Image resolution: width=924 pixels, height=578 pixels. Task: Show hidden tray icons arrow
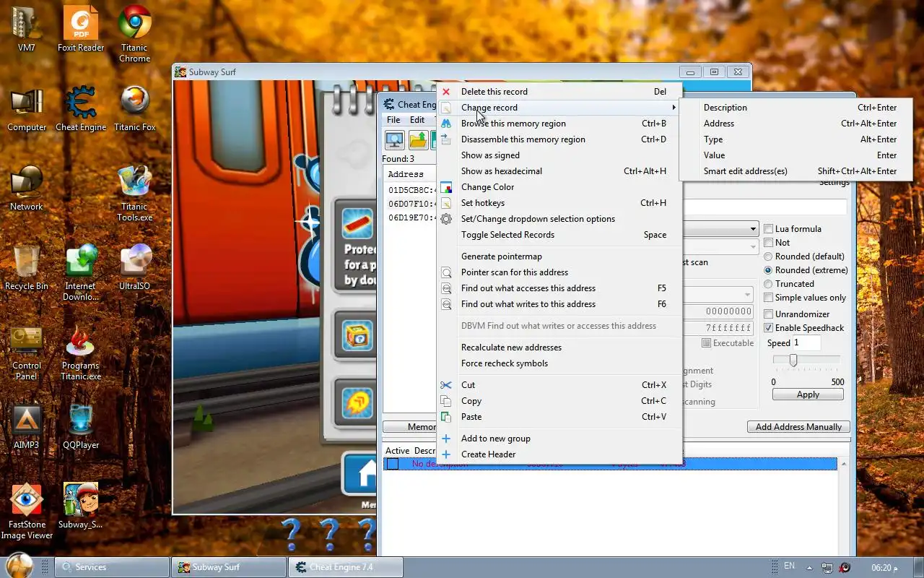[809, 568]
